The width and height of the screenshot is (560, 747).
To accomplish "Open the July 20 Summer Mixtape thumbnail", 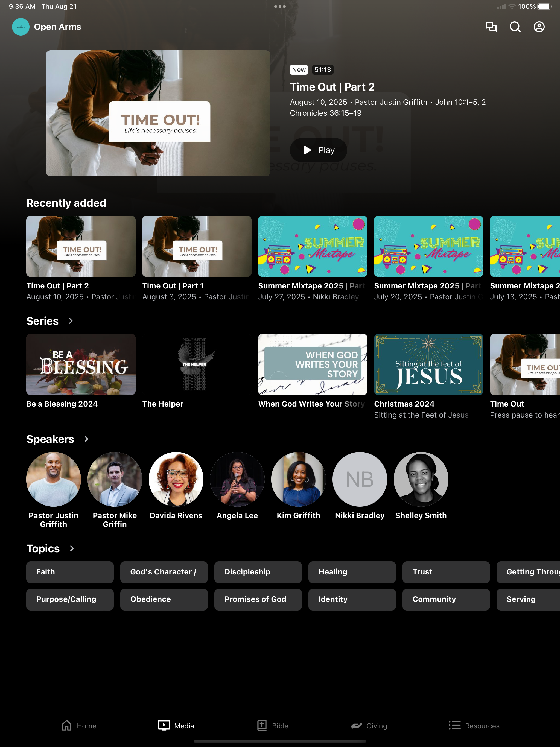I will (428, 246).
